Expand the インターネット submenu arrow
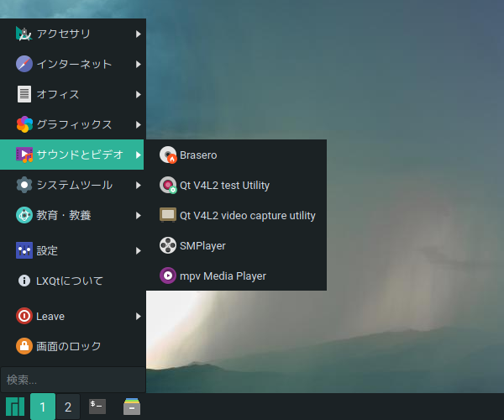Viewport: 504px width, 420px height. [139, 64]
